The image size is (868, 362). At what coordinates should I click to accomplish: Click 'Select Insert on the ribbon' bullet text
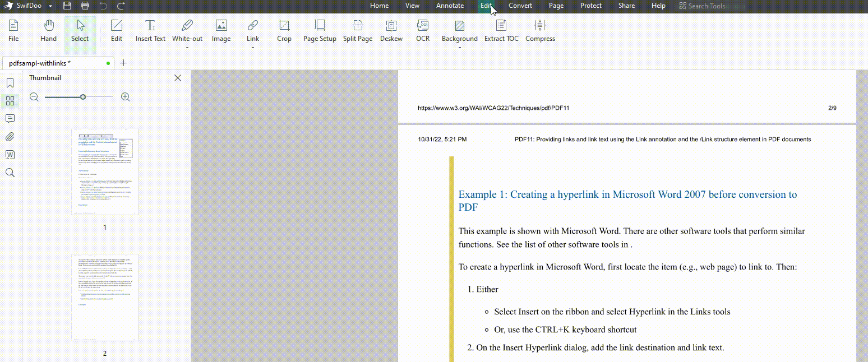(612, 312)
